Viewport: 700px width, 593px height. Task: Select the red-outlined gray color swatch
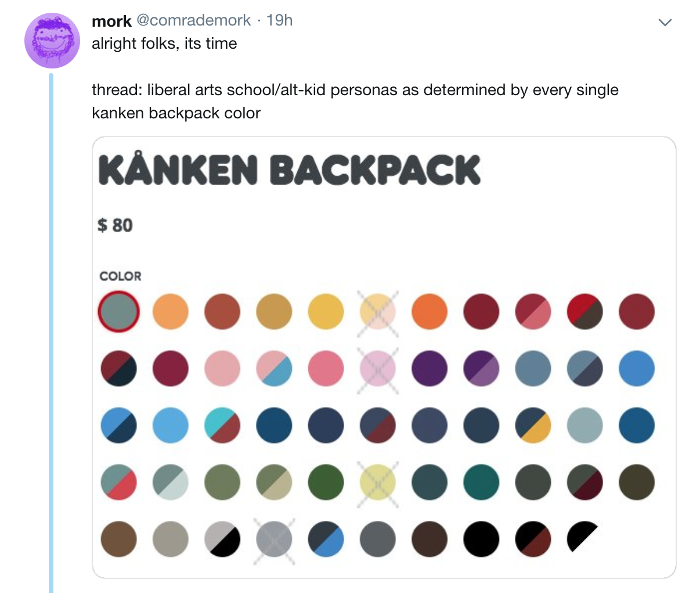pyautogui.click(x=118, y=312)
